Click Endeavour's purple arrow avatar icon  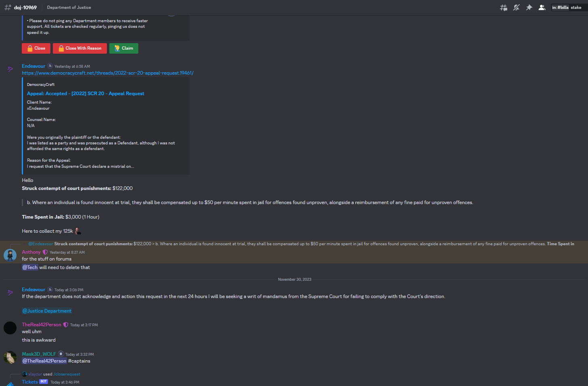(x=10, y=69)
